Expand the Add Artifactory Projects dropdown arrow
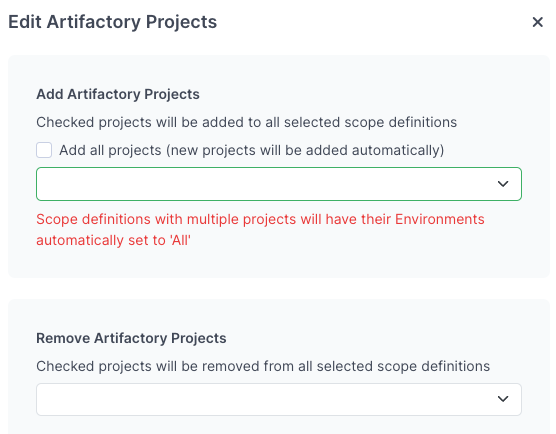This screenshot has width=556, height=434. coord(503,184)
